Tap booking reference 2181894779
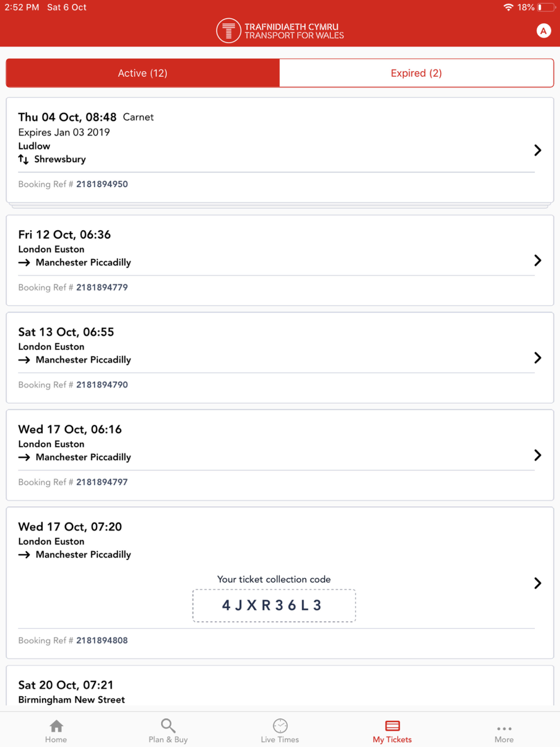The height and width of the screenshot is (747, 560). coord(102,287)
